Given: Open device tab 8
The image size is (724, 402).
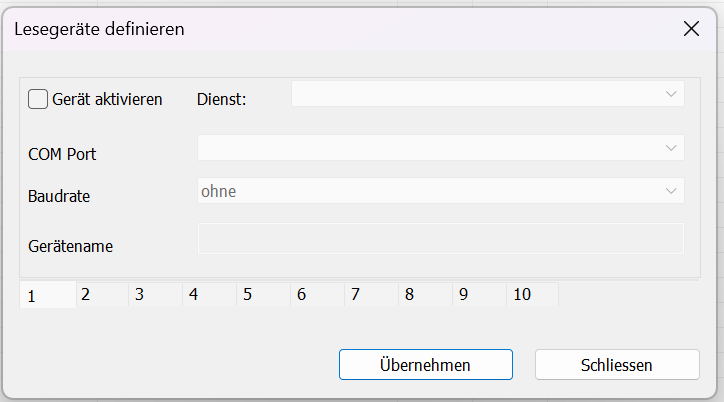Looking at the screenshot, I should point(426,294).
